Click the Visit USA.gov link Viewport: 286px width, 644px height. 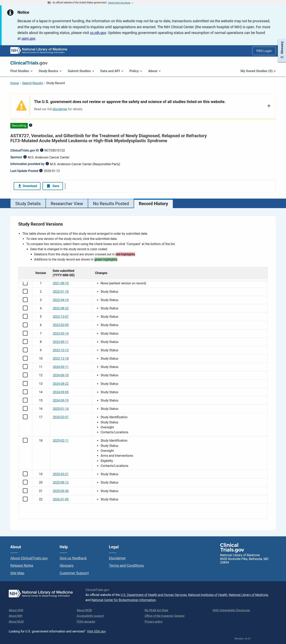96,631
